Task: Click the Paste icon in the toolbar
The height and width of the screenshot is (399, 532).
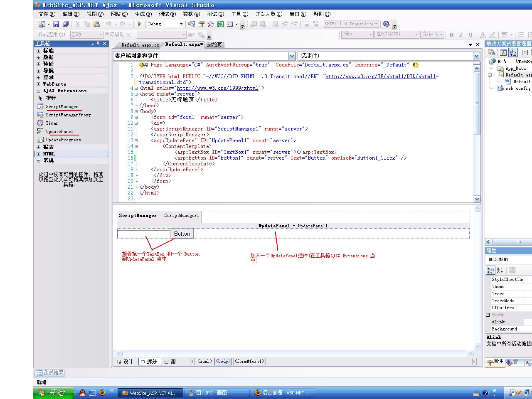Action: pos(96,24)
